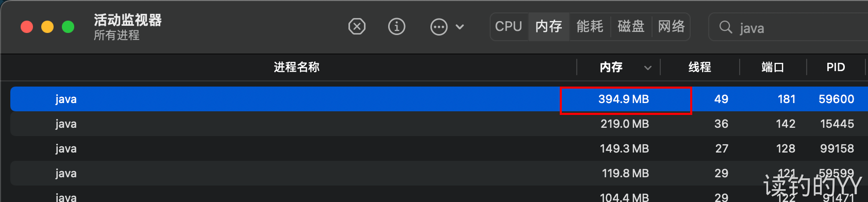Image resolution: width=868 pixels, height=202 pixels.
Task: Sort by the 线程 column header
Action: (x=699, y=67)
